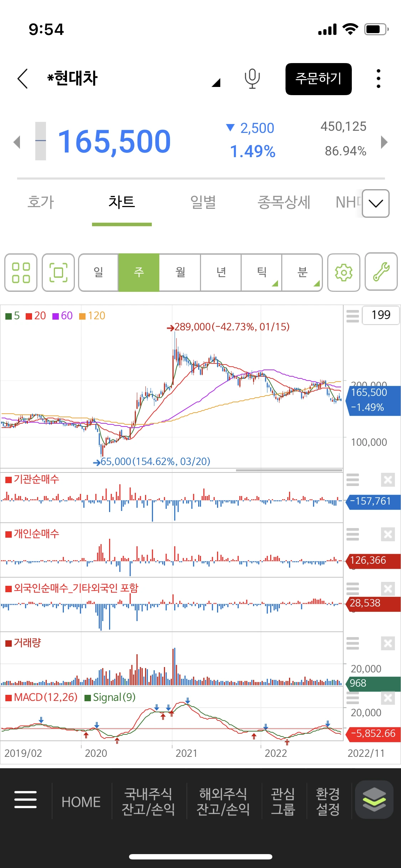401x868 pixels.
Task: Switch to the 호가 tab
Action: pyautogui.click(x=41, y=202)
